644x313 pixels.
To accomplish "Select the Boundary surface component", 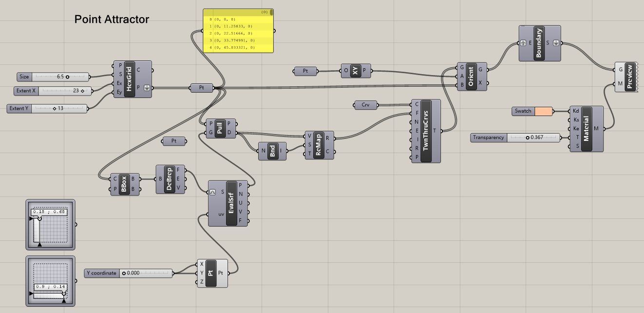I will click(x=539, y=43).
